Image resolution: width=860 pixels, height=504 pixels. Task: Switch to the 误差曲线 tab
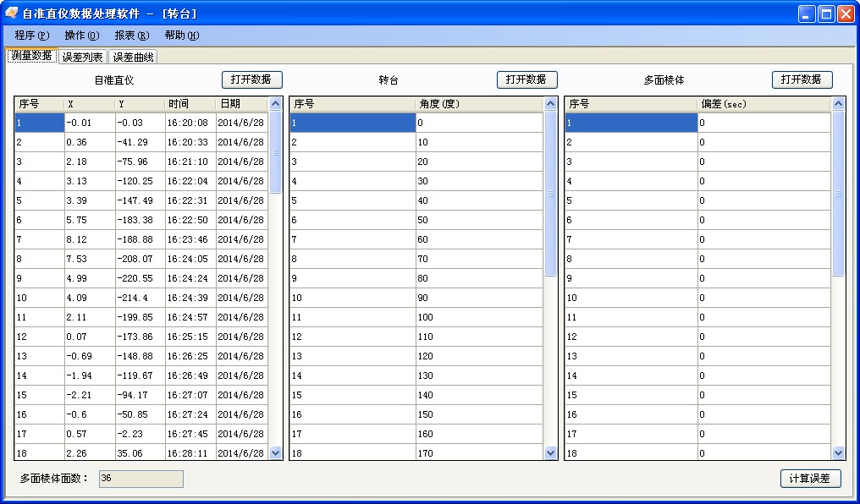[133, 58]
